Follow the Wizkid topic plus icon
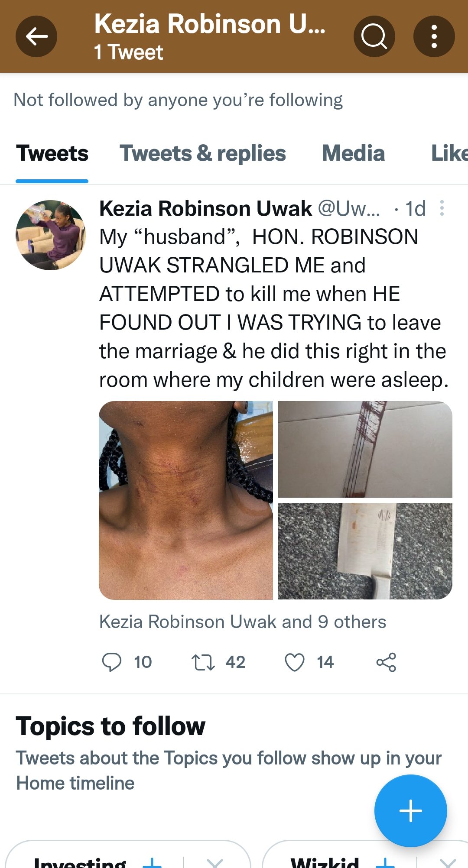468x868 pixels. [x=385, y=863]
